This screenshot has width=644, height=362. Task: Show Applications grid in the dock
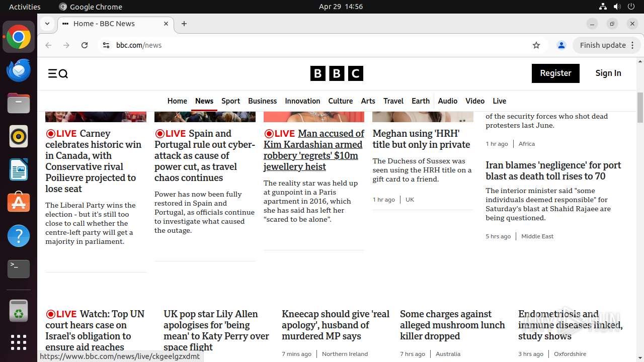click(x=19, y=342)
